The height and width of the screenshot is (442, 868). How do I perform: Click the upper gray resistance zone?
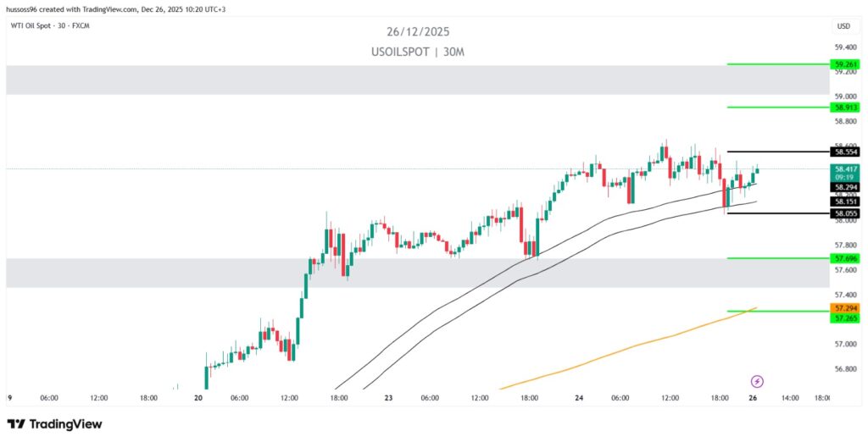415,80
